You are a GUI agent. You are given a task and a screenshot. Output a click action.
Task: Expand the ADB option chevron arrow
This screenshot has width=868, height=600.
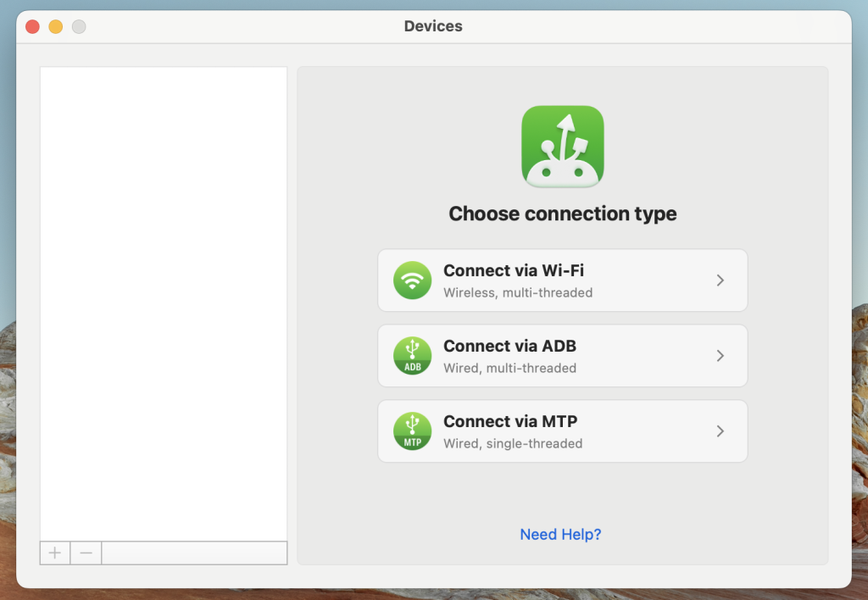pos(721,356)
